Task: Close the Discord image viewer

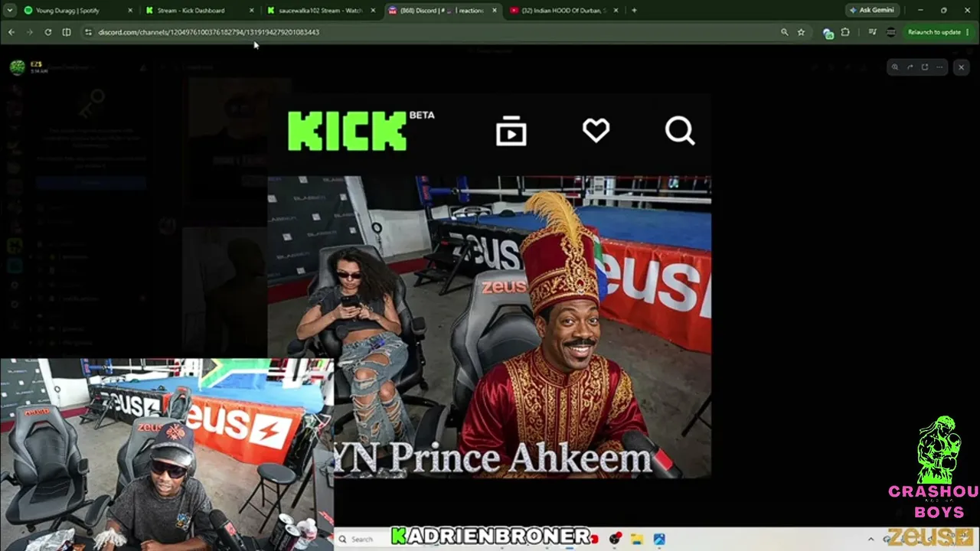Action: (961, 67)
